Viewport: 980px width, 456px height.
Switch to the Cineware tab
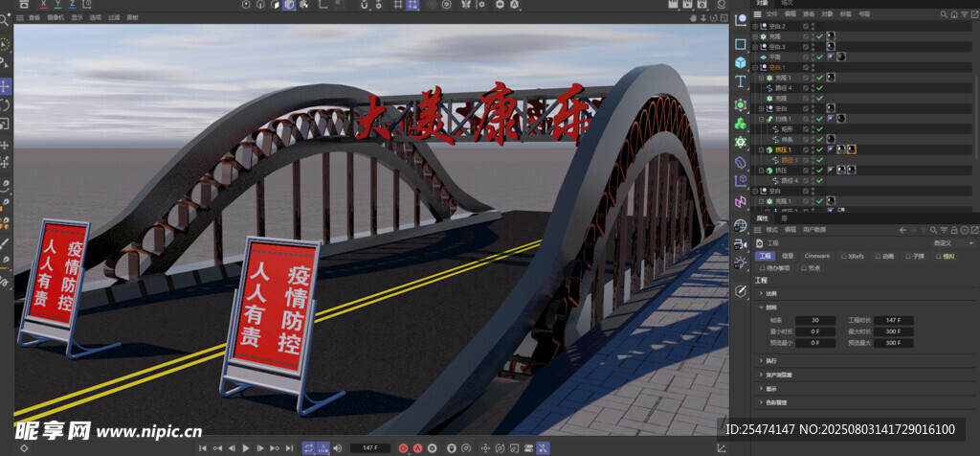coord(816,256)
